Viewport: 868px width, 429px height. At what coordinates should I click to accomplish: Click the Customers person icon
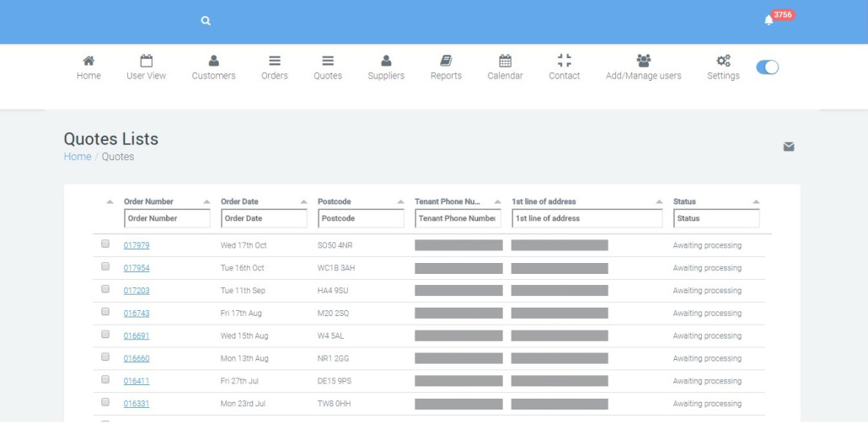pyautogui.click(x=214, y=61)
